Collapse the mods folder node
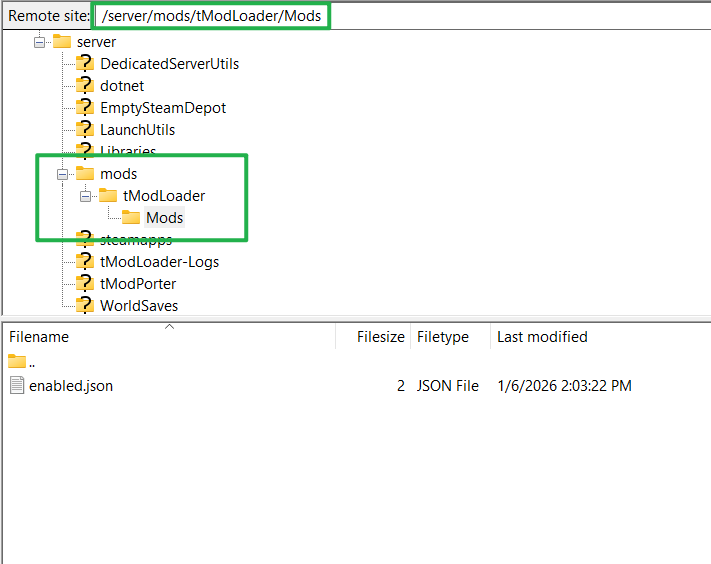711x564 pixels. coord(63,174)
